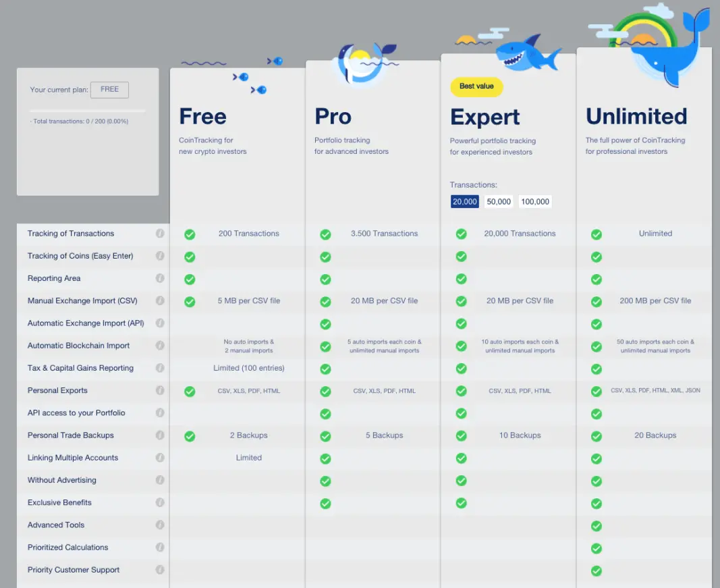Select 100,000 transactions for Expert plan
Screen dimensions: 720x588
coord(535,201)
